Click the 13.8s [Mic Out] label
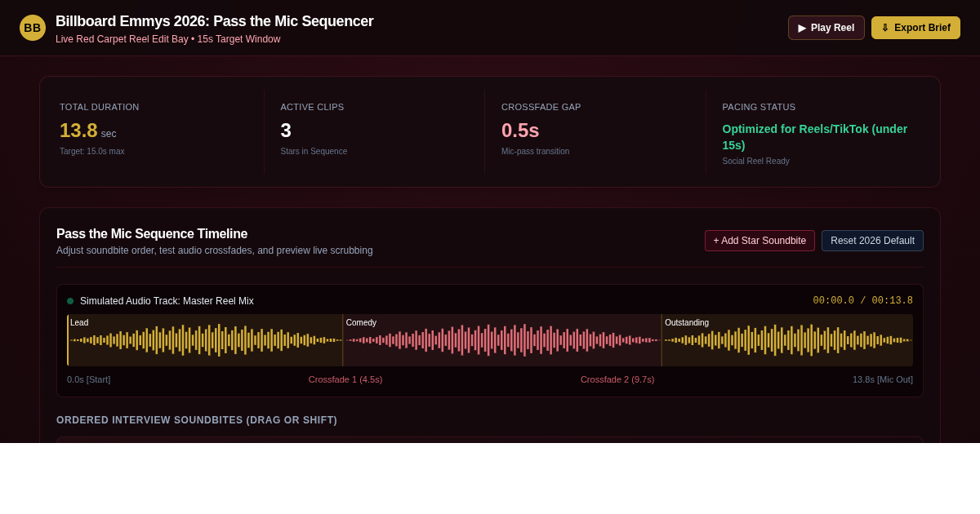The height and width of the screenshot is (514, 980). pyautogui.click(x=883, y=379)
